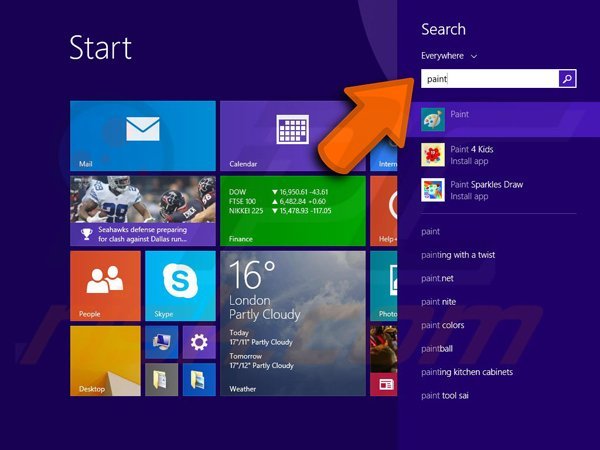Viewport: 600px width, 450px height.
Task: Choose the 'paint colors' suggestion
Action: tap(443, 325)
